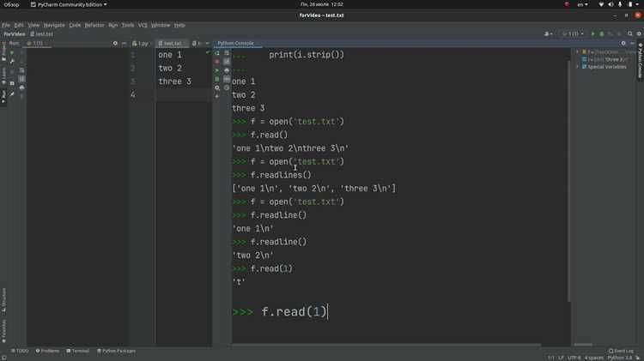Screen dimensions: 644x361
Task: Open the user account icon menu
Action: point(548,34)
